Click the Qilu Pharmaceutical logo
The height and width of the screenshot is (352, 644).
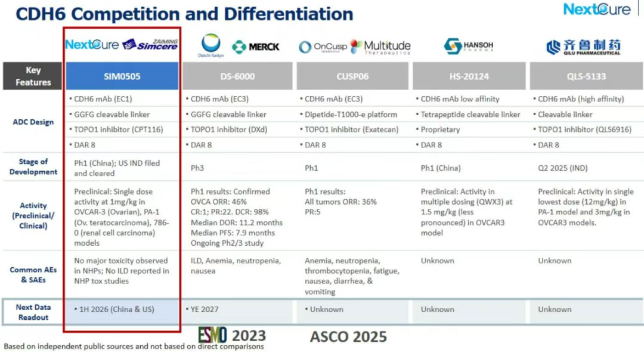[x=583, y=47]
